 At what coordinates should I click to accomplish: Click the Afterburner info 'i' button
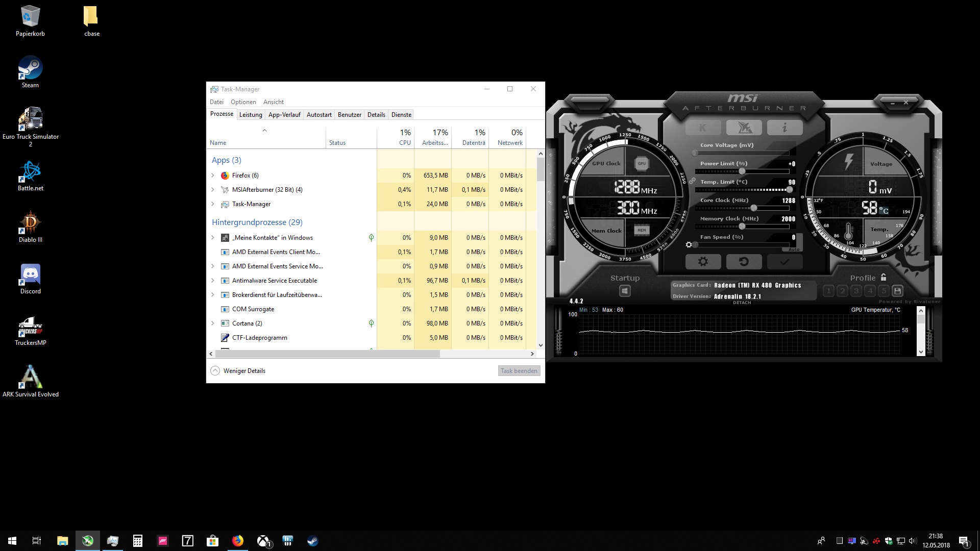point(785,128)
